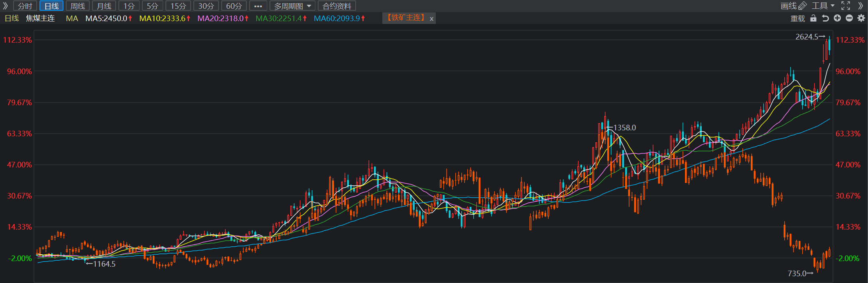
Task: Switch to the 周线 weekly tab
Action: 78,6
